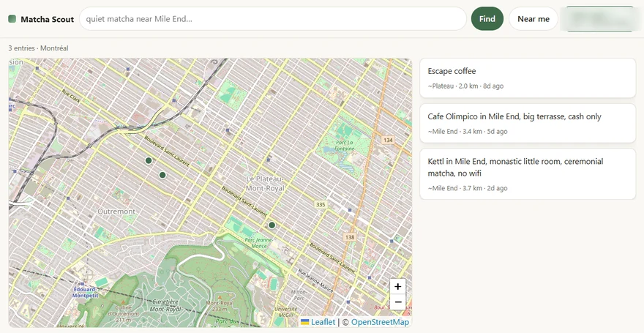Click the Find button

(487, 19)
